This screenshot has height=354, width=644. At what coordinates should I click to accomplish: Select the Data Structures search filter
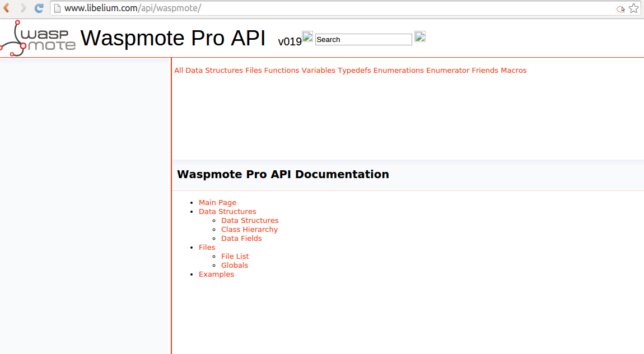(214, 70)
